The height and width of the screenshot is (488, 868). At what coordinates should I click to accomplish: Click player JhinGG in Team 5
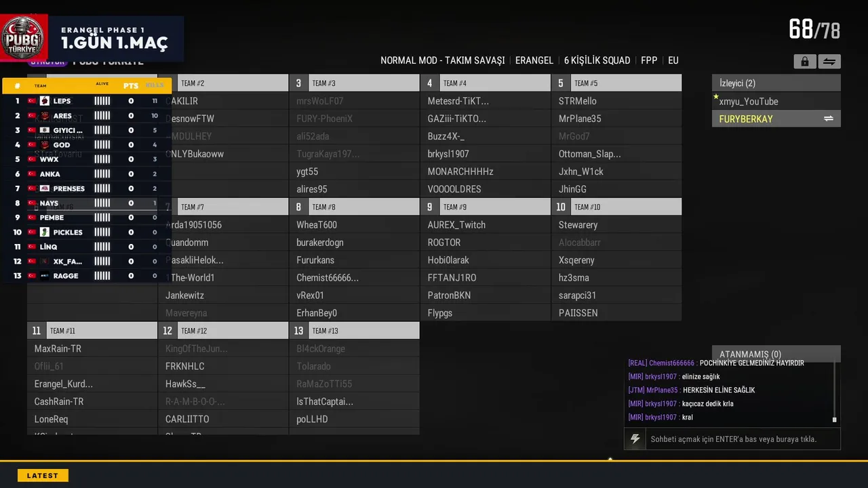pyautogui.click(x=616, y=189)
